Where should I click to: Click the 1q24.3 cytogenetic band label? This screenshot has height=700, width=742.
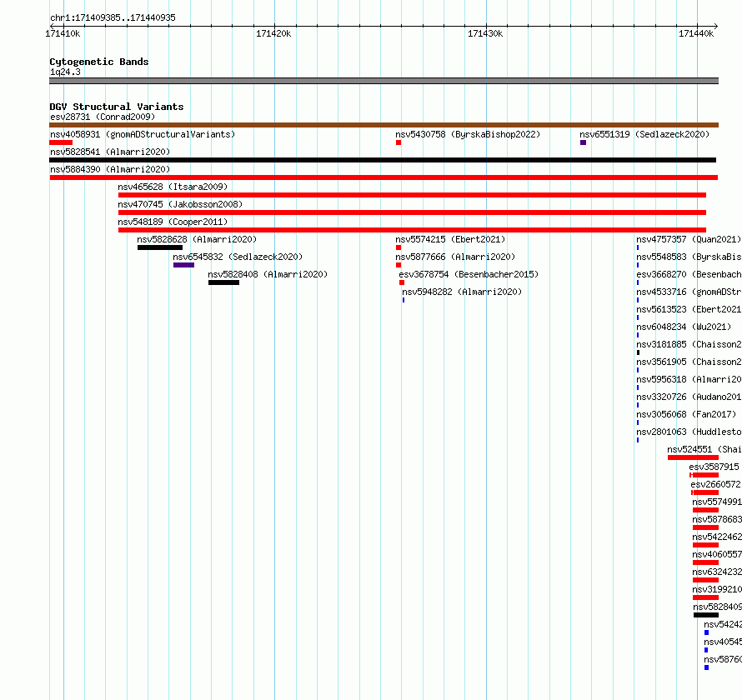[65, 72]
